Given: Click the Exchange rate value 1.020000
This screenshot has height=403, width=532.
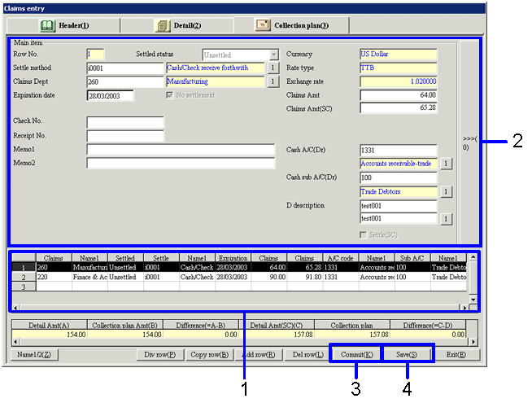Looking at the screenshot, I should [399, 81].
